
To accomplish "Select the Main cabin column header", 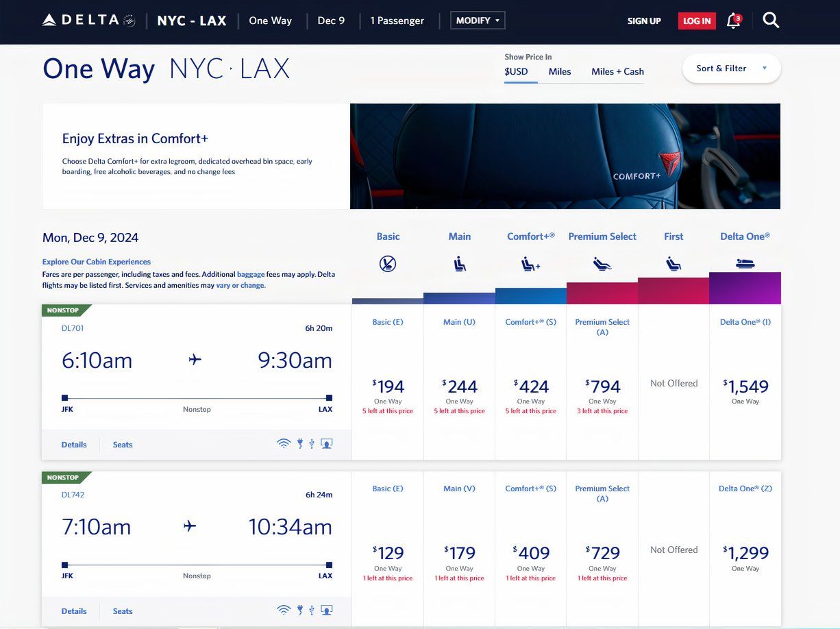I will [x=460, y=236].
